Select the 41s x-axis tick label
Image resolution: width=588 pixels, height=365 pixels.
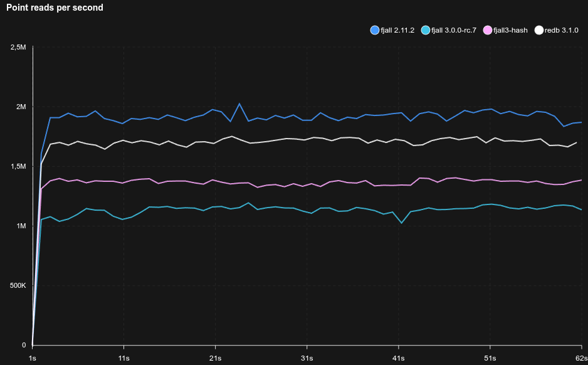pyautogui.click(x=398, y=358)
